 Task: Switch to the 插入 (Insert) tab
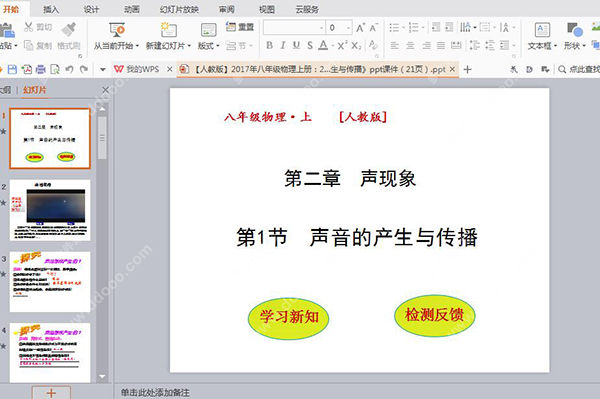pyautogui.click(x=51, y=9)
